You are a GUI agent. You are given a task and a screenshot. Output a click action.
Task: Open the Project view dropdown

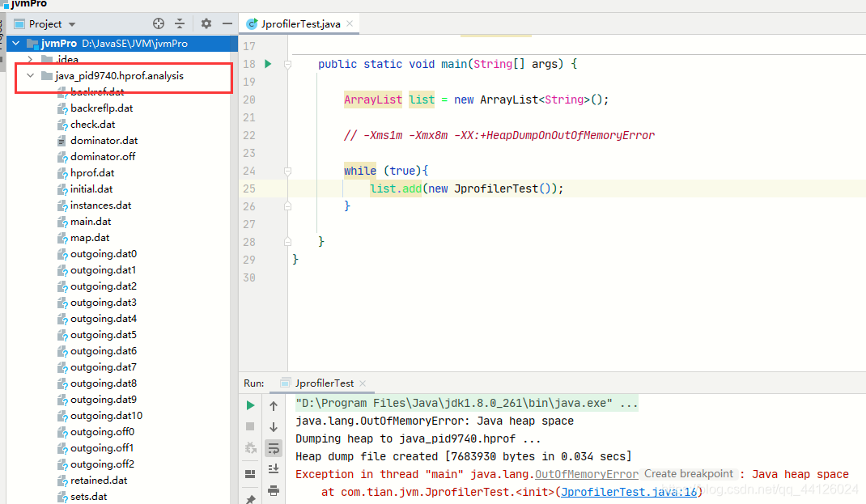[x=72, y=24]
